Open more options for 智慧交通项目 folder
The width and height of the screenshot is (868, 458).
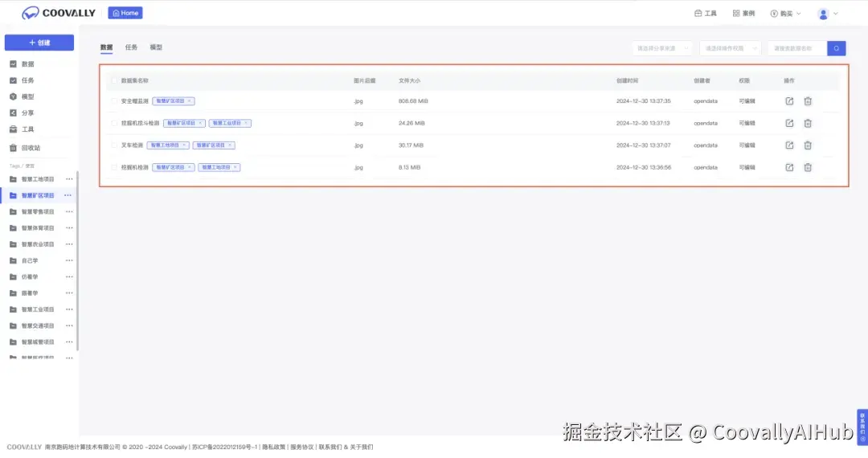[x=69, y=325]
